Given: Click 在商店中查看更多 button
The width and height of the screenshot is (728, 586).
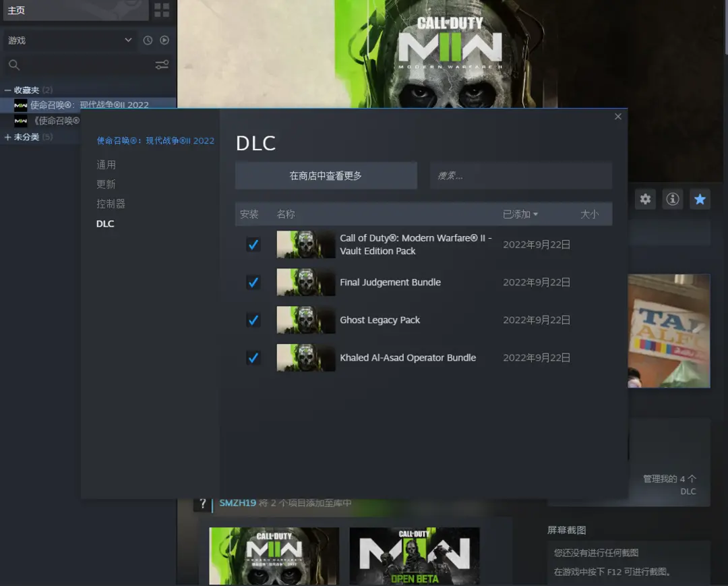Looking at the screenshot, I should click(x=326, y=175).
